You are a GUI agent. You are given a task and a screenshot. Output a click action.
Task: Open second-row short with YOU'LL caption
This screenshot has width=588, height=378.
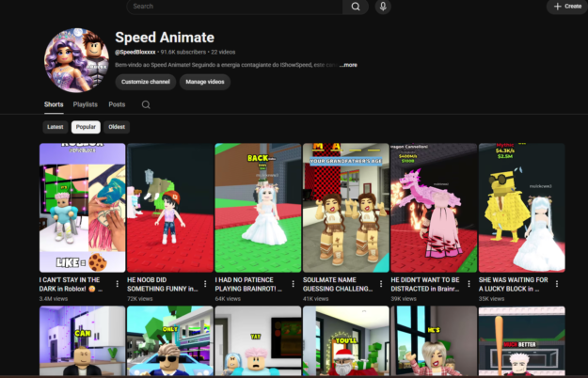[x=346, y=340]
